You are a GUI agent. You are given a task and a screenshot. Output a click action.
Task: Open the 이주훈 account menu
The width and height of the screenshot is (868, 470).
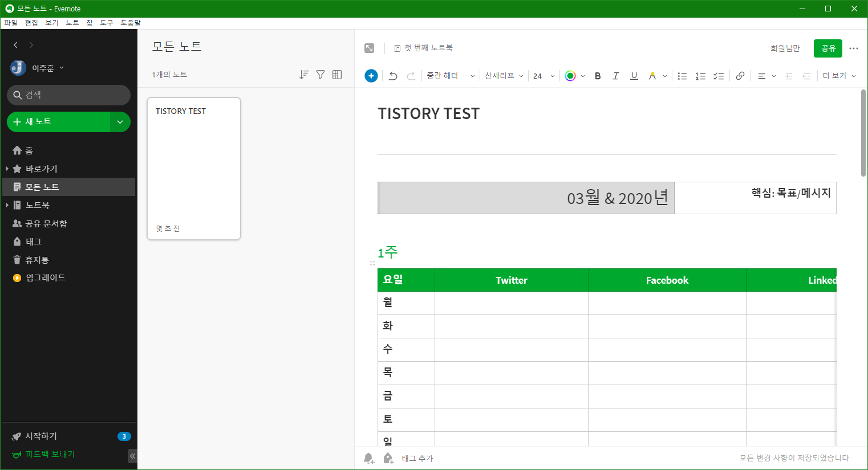(x=38, y=68)
